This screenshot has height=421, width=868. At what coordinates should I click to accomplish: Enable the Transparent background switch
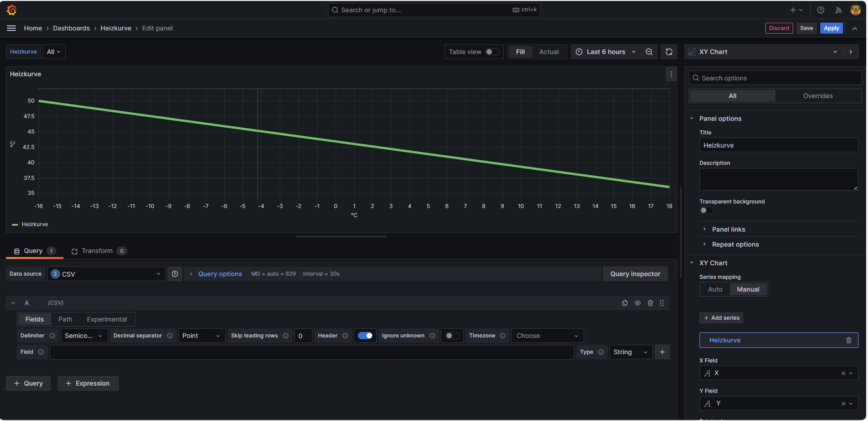coord(706,210)
